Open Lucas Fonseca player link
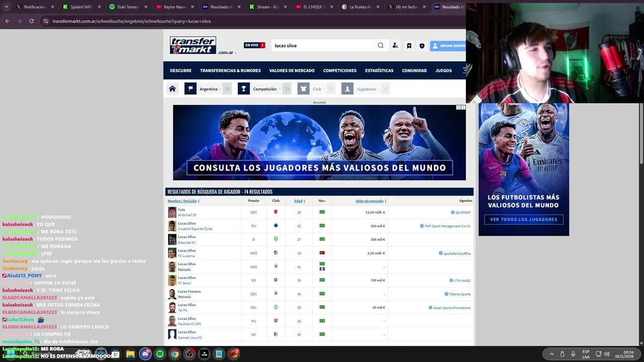This screenshot has height=362, width=644. pyautogui.click(x=189, y=291)
